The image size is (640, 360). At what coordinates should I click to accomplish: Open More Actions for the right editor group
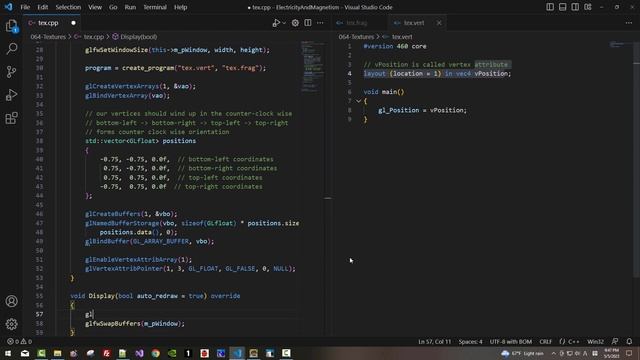[x=629, y=23]
